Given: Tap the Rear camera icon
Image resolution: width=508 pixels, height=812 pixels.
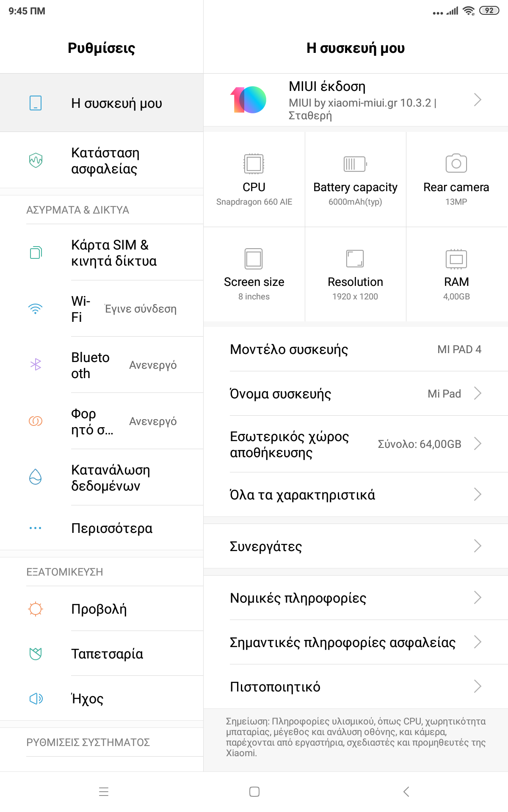Looking at the screenshot, I should point(456,163).
